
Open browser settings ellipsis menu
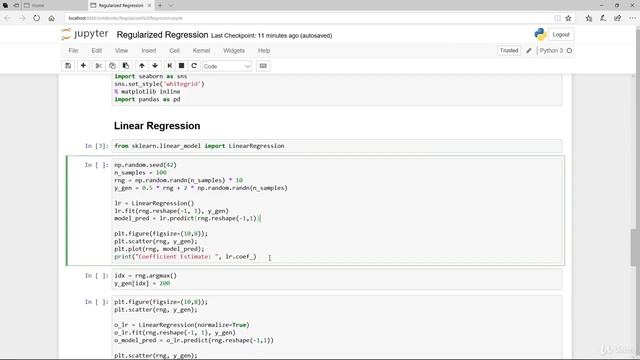click(x=632, y=18)
